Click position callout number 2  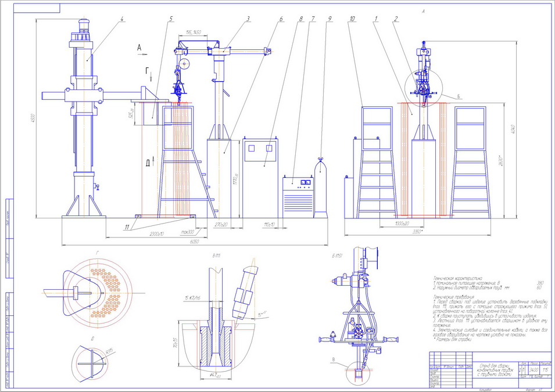[x=396, y=19]
